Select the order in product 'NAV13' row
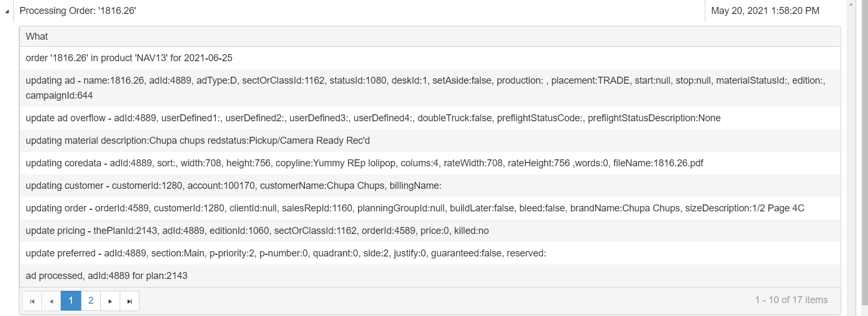The image size is (868, 316). pyautogui.click(x=129, y=58)
